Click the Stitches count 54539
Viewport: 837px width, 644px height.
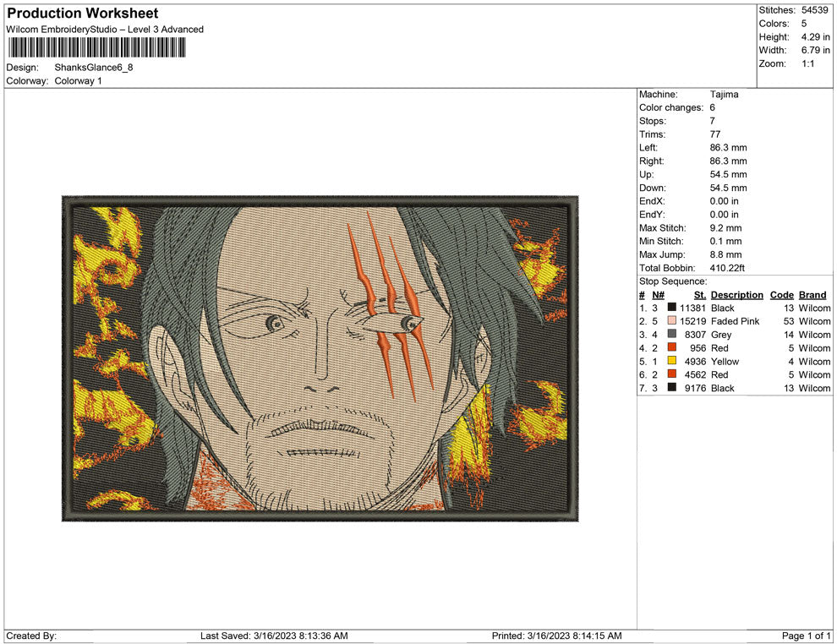pos(814,10)
